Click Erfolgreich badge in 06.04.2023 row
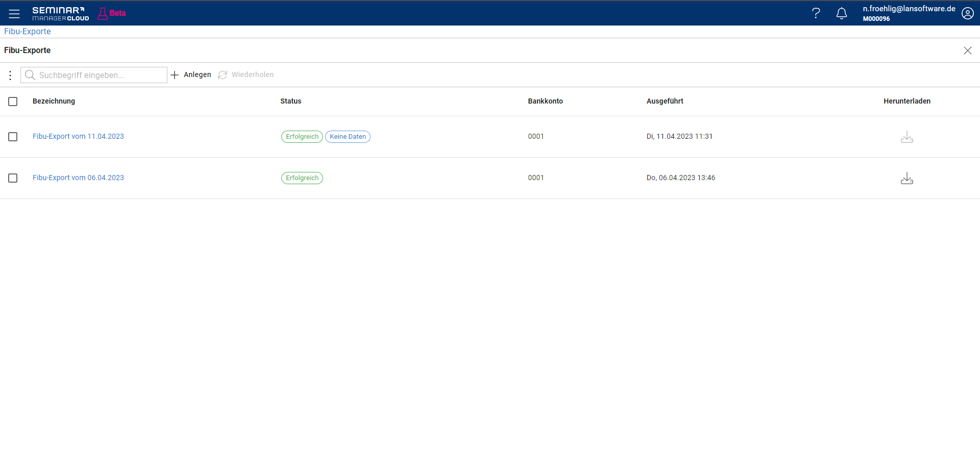This screenshot has height=475, width=980. pos(302,178)
